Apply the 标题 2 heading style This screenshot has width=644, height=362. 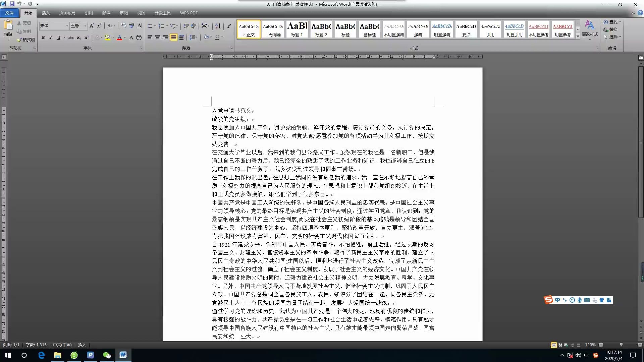tap(321, 29)
